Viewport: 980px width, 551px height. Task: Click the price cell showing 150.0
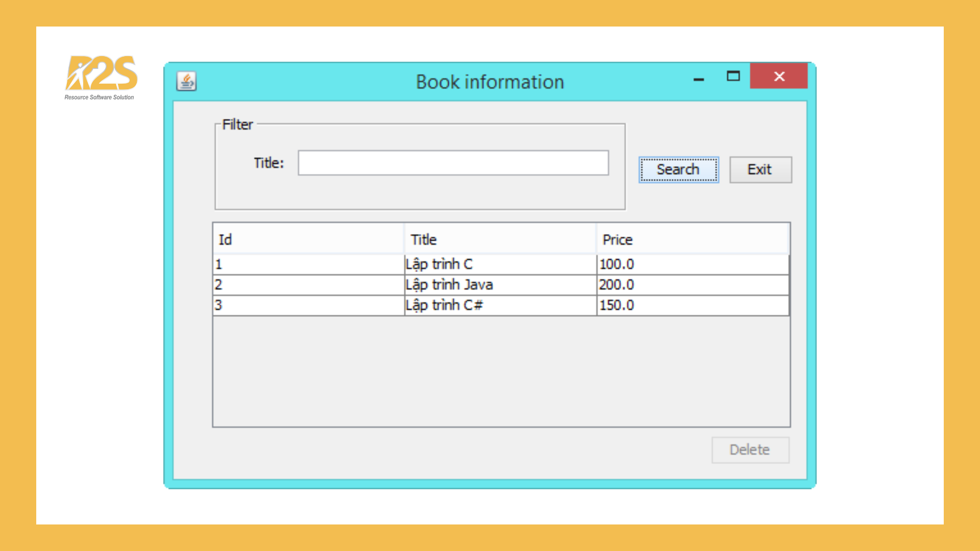tap(692, 305)
